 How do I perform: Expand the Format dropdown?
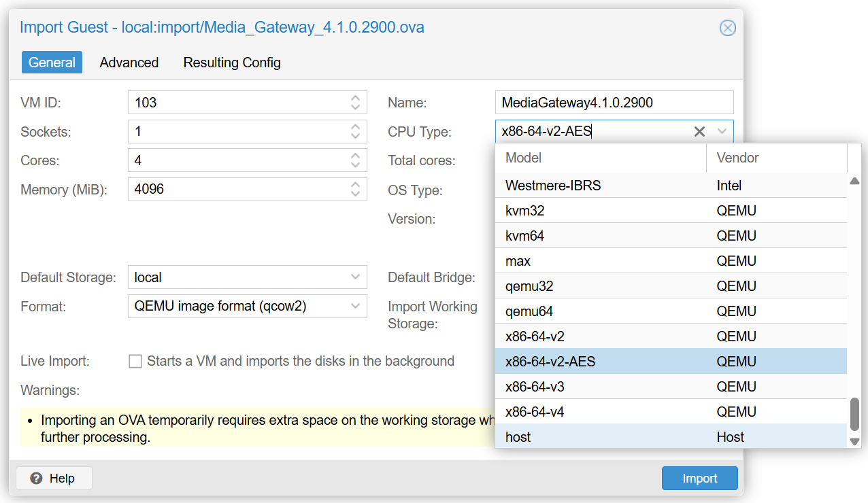[x=355, y=307]
